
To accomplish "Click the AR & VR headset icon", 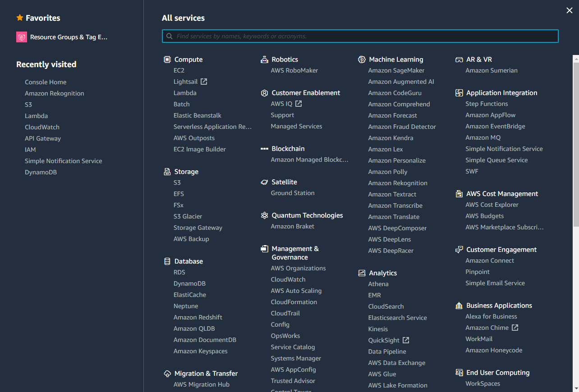I will pyautogui.click(x=459, y=59).
